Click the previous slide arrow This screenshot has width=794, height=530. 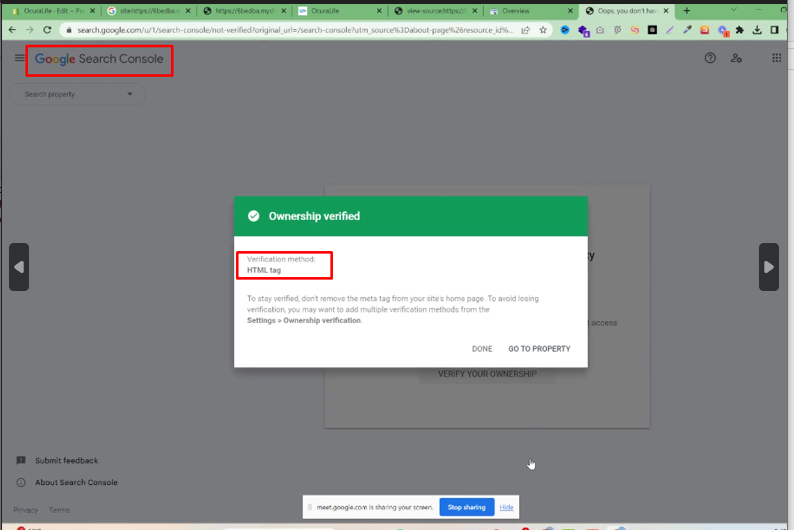click(19, 267)
